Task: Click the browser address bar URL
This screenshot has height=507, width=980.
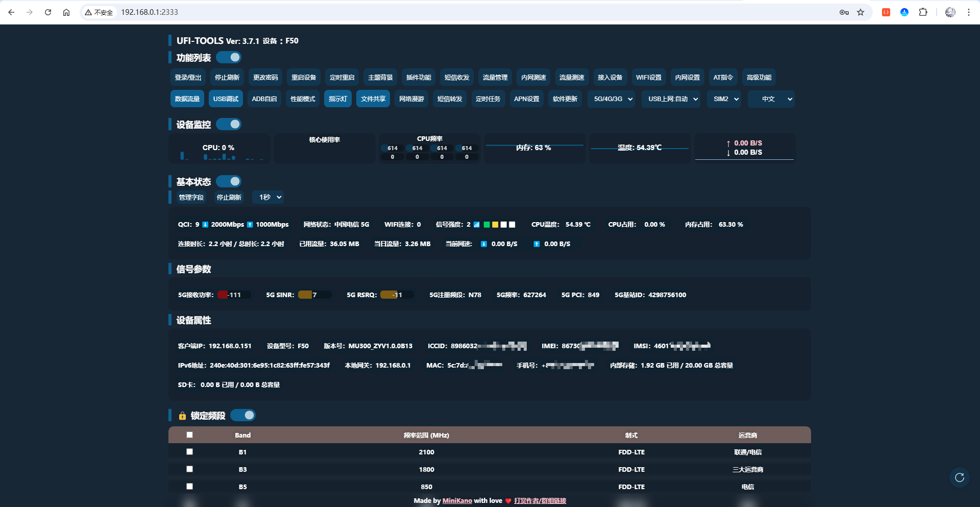Action: click(x=150, y=12)
